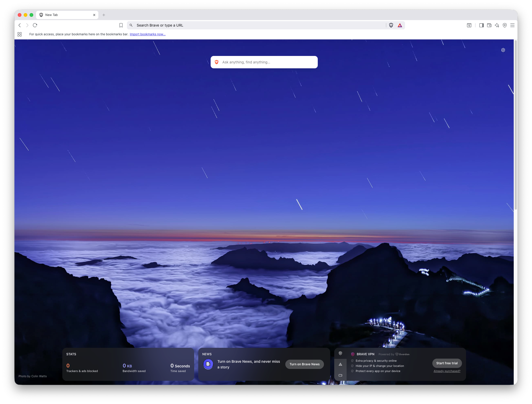Open the tab search icon in toolbar
This screenshot has width=532, height=404.
tap(469, 25)
